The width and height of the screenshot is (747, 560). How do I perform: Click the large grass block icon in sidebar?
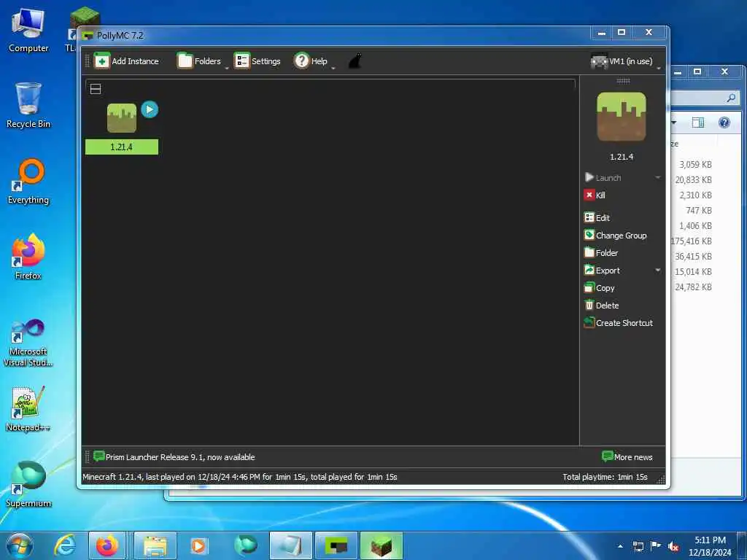tap(622, 117)
